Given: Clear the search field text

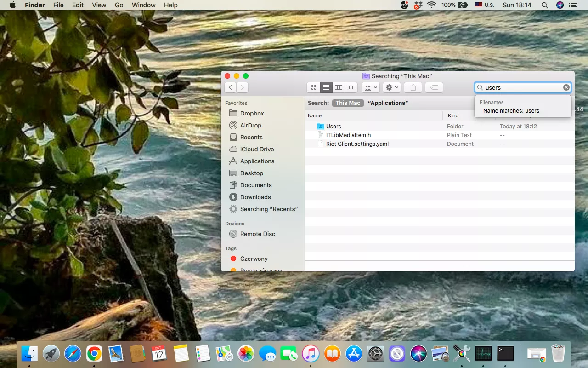Looking at the screenshot, I should point(566,87).
